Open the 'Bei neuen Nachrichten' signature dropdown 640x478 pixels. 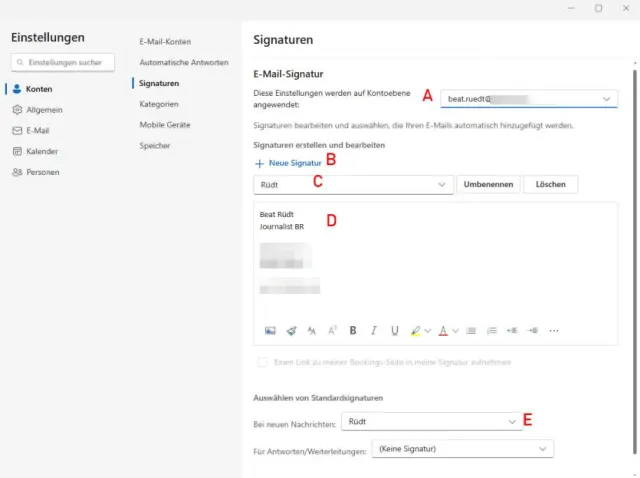(x=431, y=422)
